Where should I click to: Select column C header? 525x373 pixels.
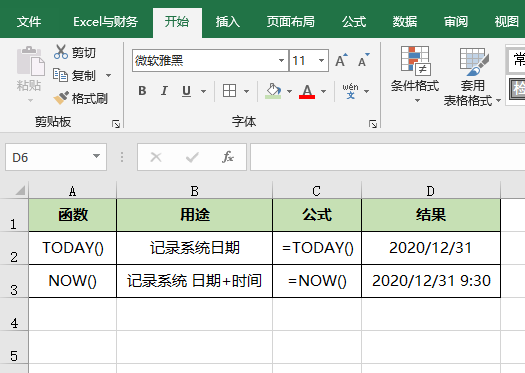(x=317, y=191)
